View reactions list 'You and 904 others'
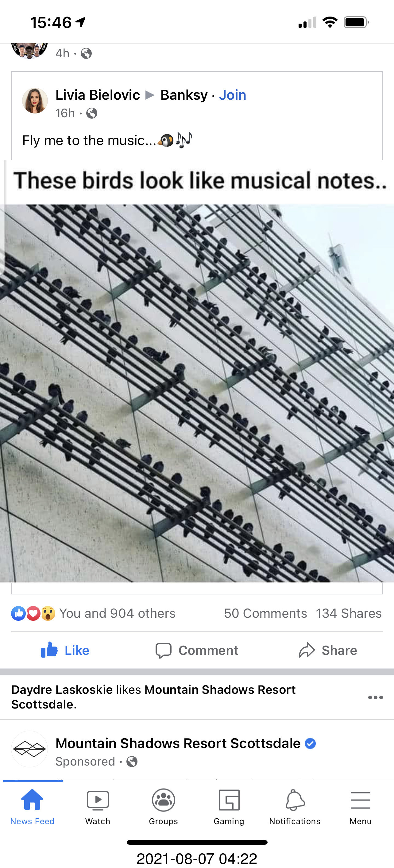Screen dimensions: 394x868 pos(117,613)
